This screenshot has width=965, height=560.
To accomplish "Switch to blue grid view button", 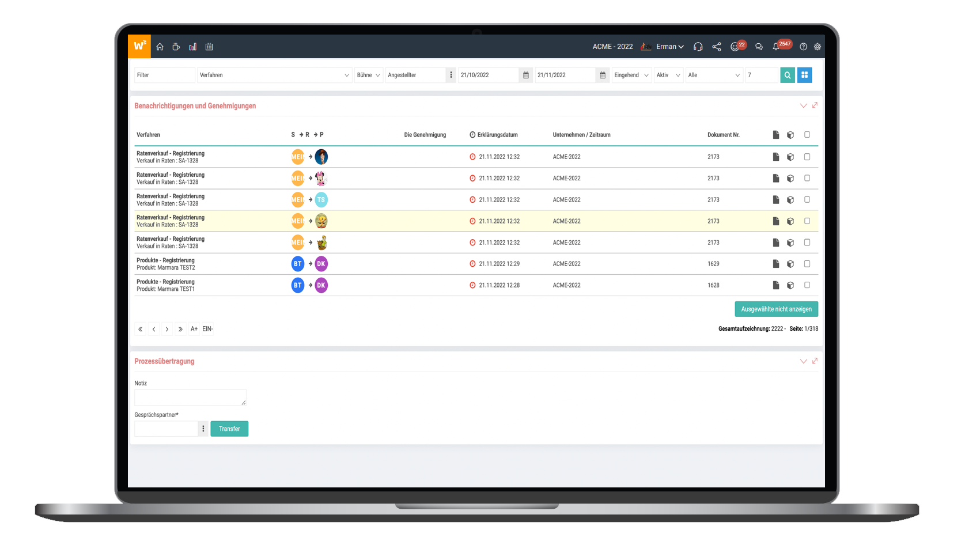I will 804,75.
